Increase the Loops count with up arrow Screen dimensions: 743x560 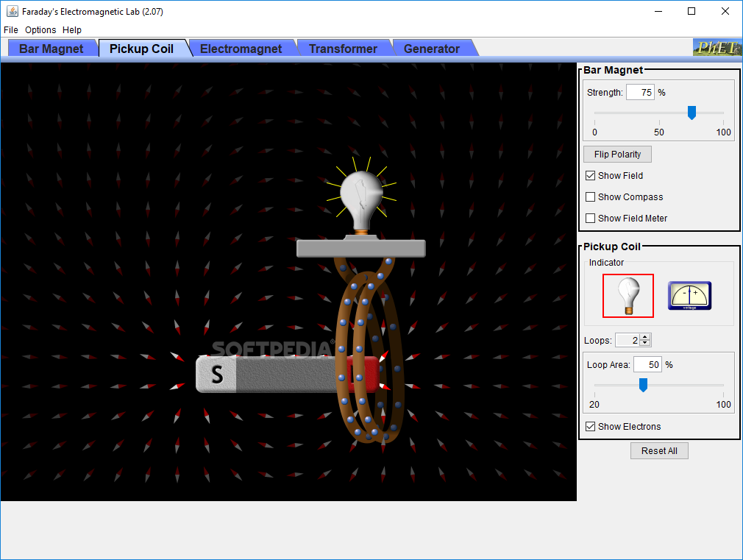click(x=645, y=337)
